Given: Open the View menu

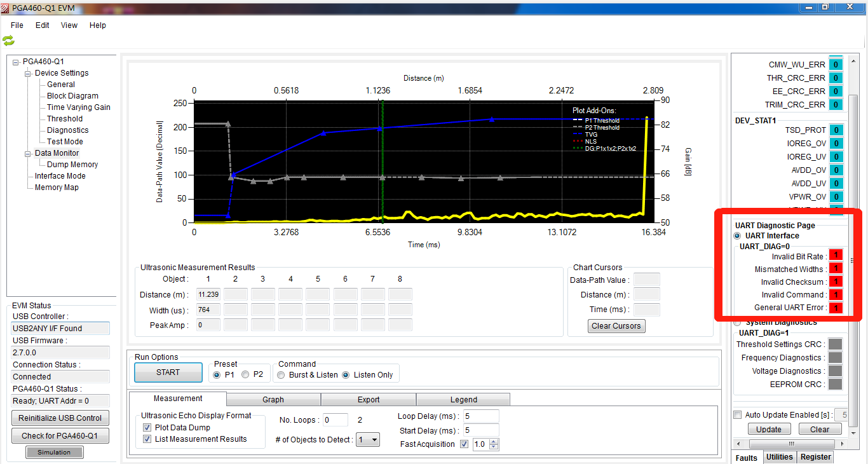Looking at the screenshot, I should 69,25.
